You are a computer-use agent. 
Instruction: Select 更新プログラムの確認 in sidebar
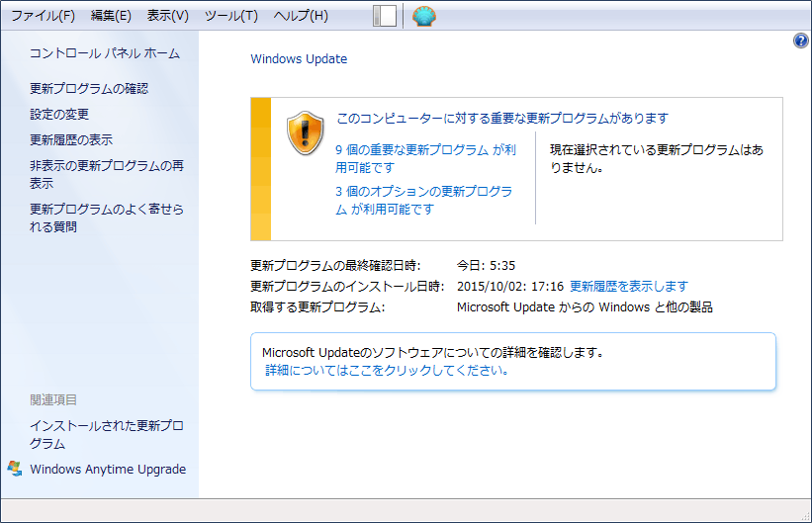point(89,89)
